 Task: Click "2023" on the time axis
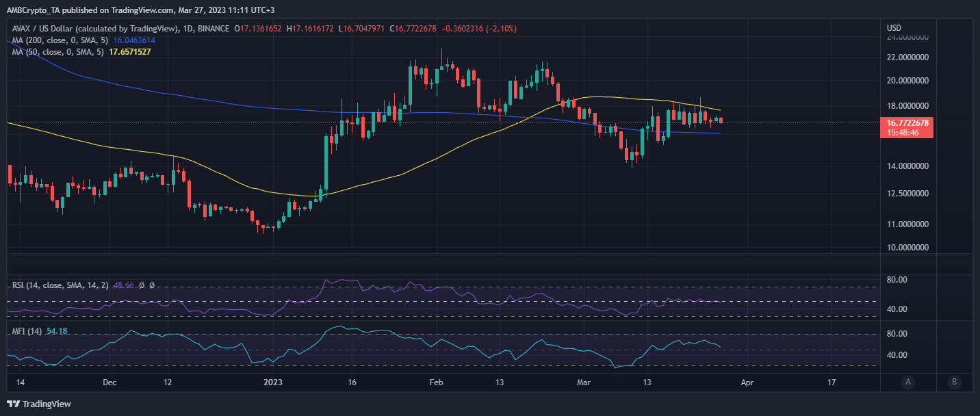(273, 383)
